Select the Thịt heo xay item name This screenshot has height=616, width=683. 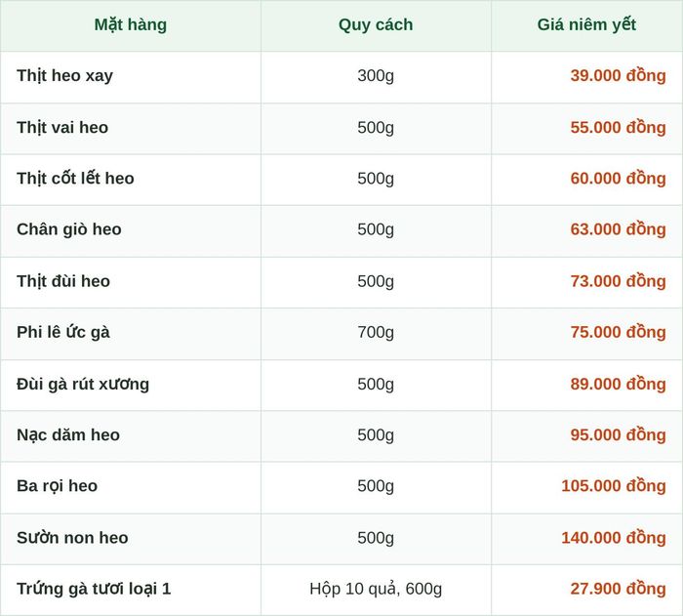tap(65, 76)
